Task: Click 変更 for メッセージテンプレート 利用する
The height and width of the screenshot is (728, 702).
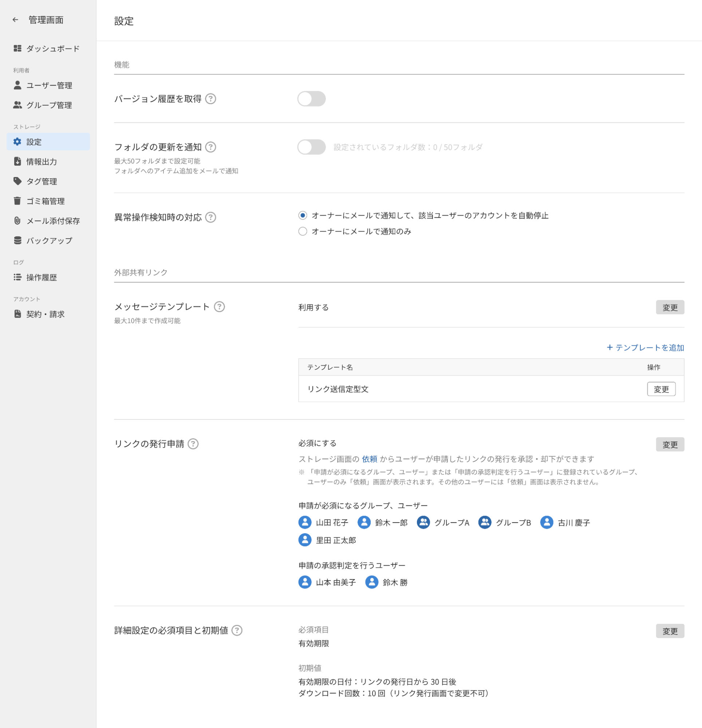Action: tap(670, 307)
